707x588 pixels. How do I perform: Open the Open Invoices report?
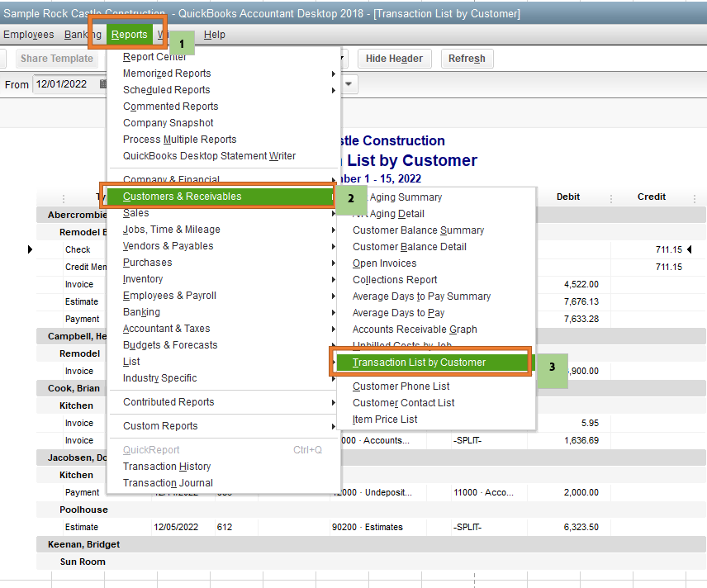click(x=436, y=263)
